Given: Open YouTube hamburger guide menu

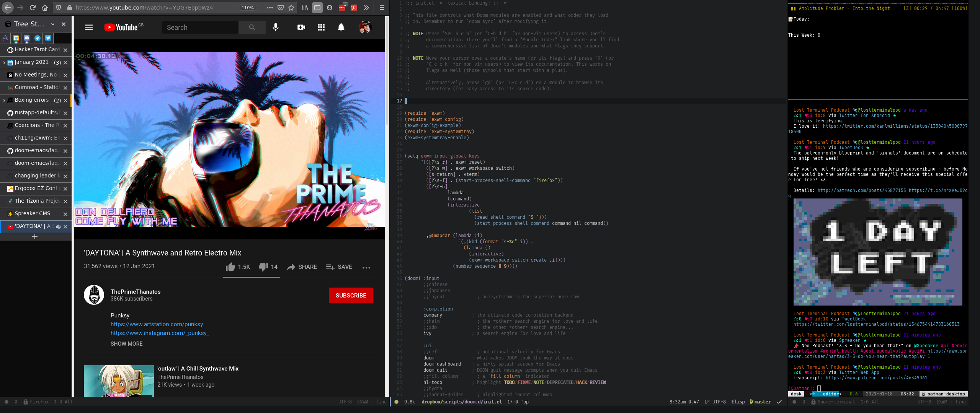Looking at the screenshot, I should 89,27.
